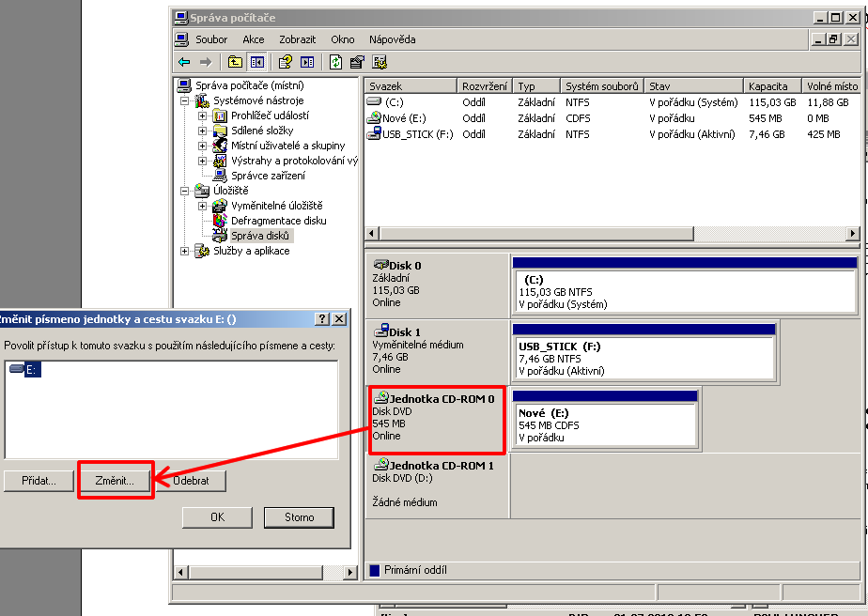Image resolution: width=868 pixels, height=616 pixels.
Task: Click the Up one level toolbar icon
Action: [x=235, y=62]
